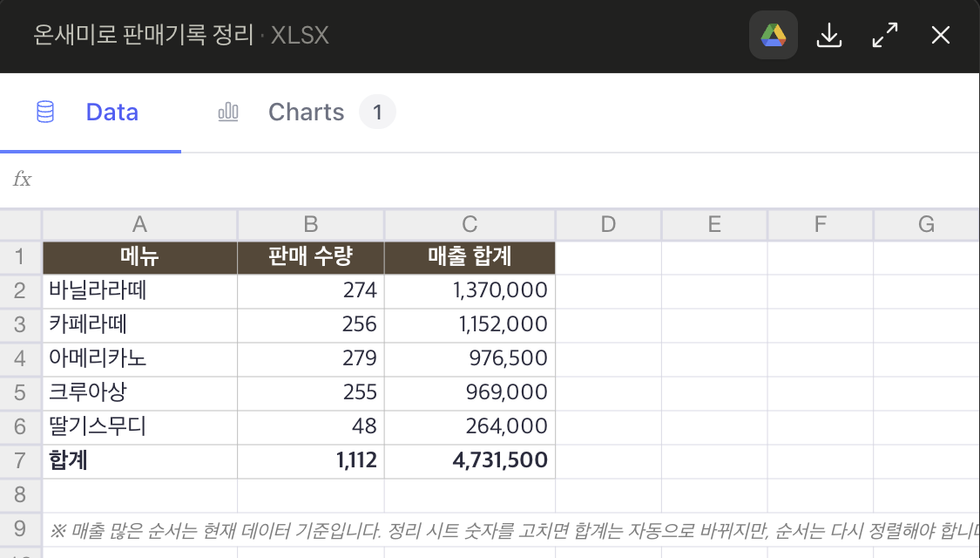Select column E header
The width and height of the screenshot is (980, 558).
714,224
